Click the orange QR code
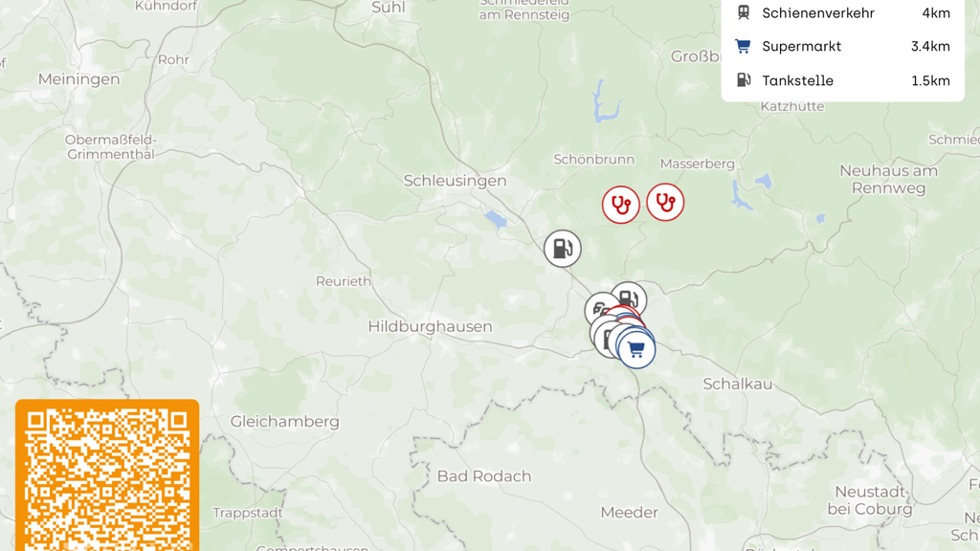980x551 pixels. coord(107,475)
